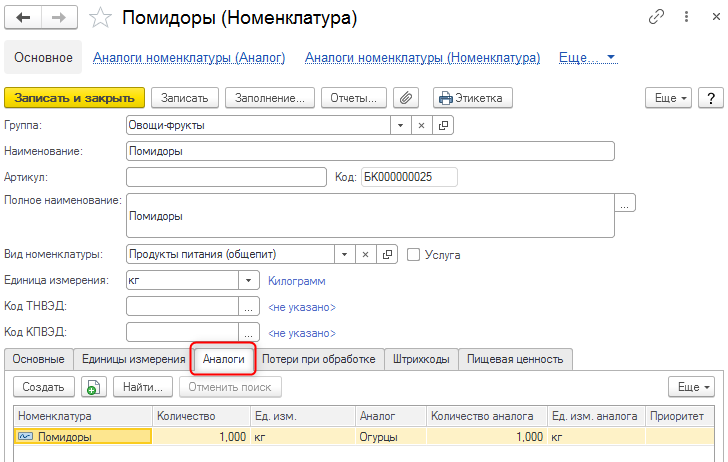Open the Еще menu in top toolbar
This screenshot has width=728, height=462.
671,98
